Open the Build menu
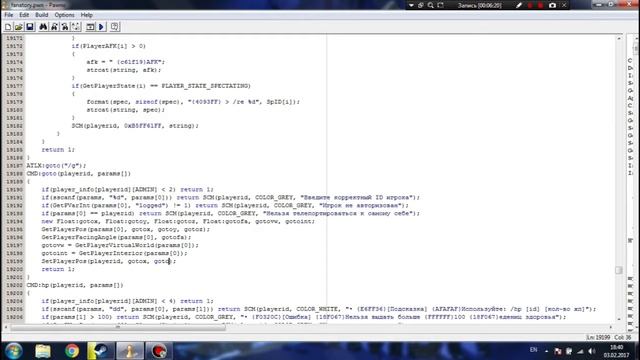Screen dimensions: 640x360 (x=42, y=15)
